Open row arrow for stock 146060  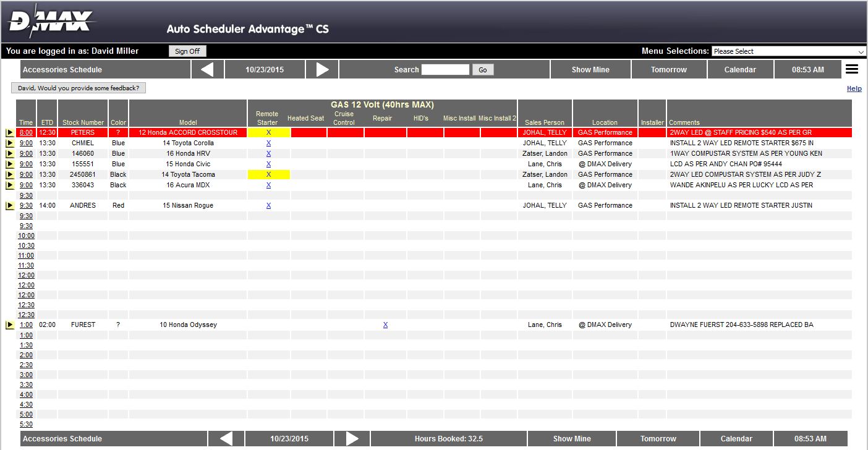[x=10, y=153]
